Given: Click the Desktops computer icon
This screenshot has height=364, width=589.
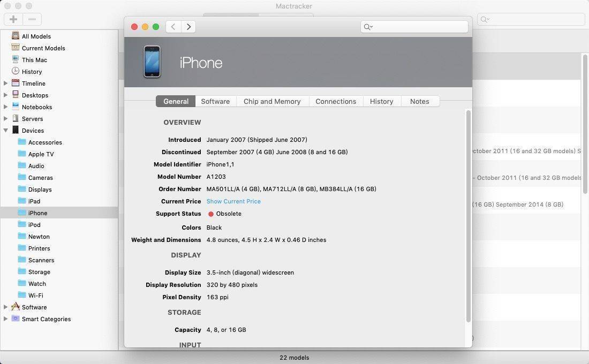Looking at the screenshot, I should (16, 95).
